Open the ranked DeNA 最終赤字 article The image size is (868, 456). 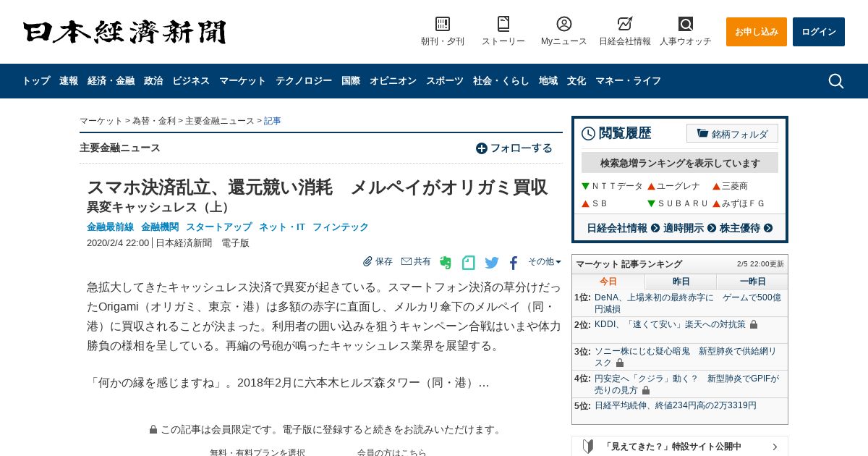(688, 303)
